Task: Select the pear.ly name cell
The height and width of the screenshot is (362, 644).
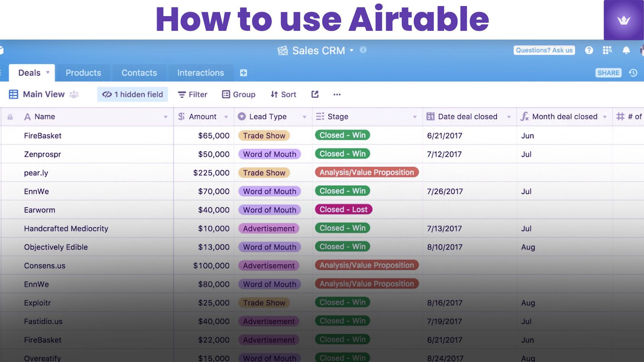Action: coord(87,173)
